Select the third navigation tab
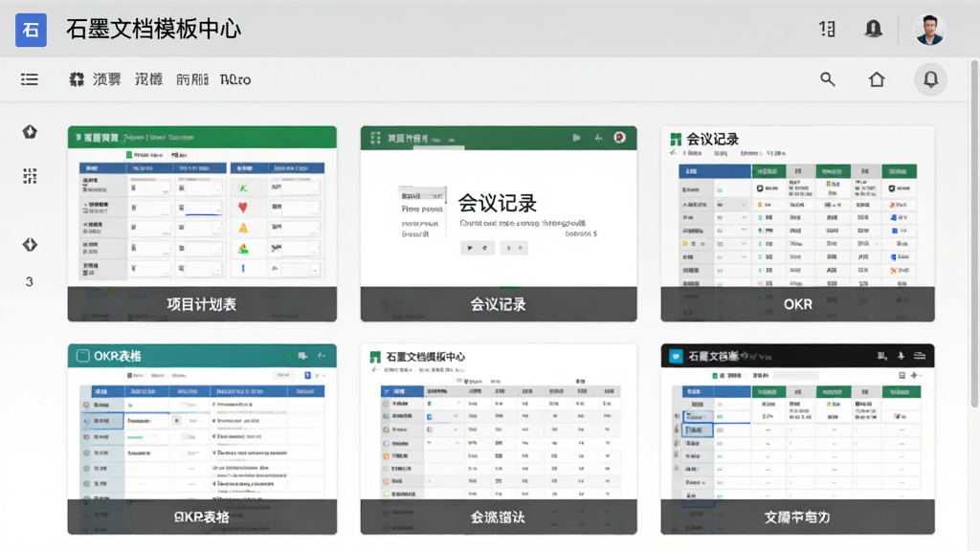Screen dimensions: 980x551 [x=191, y=79]
